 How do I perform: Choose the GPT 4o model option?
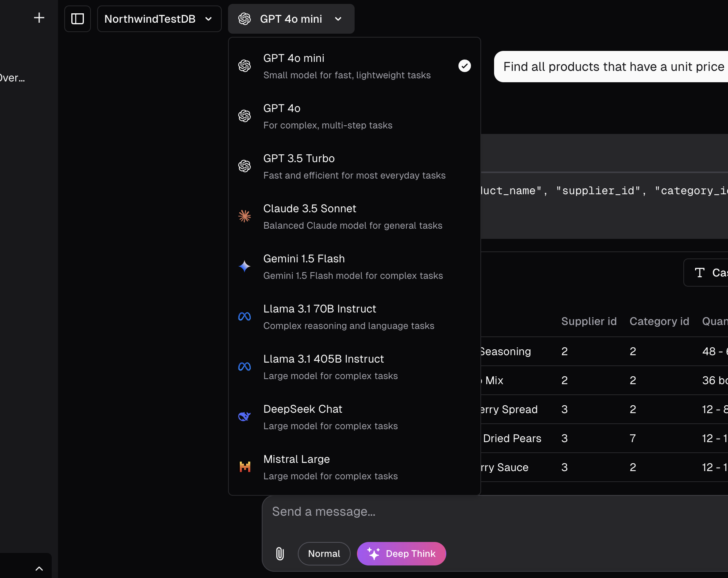pos(354,116)
